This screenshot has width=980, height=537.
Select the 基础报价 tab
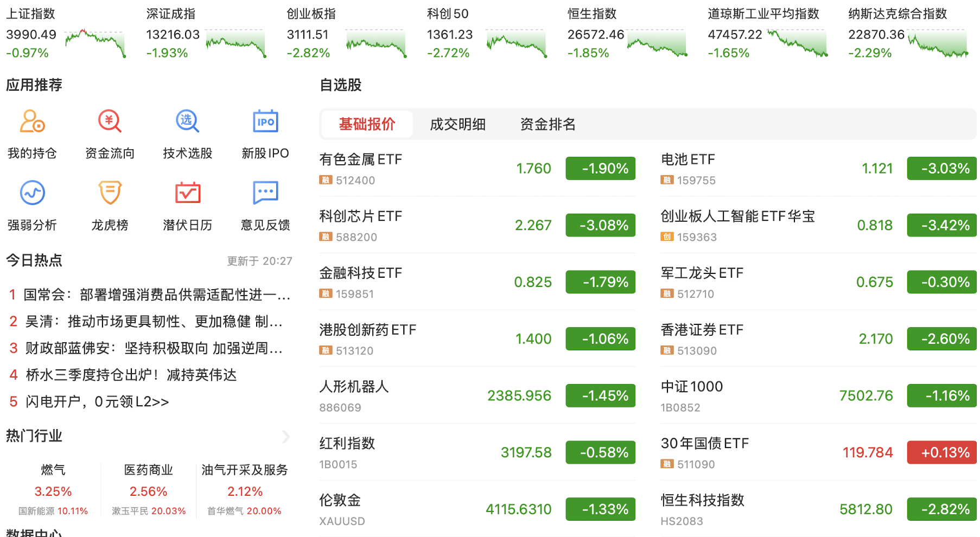(367, 124)
